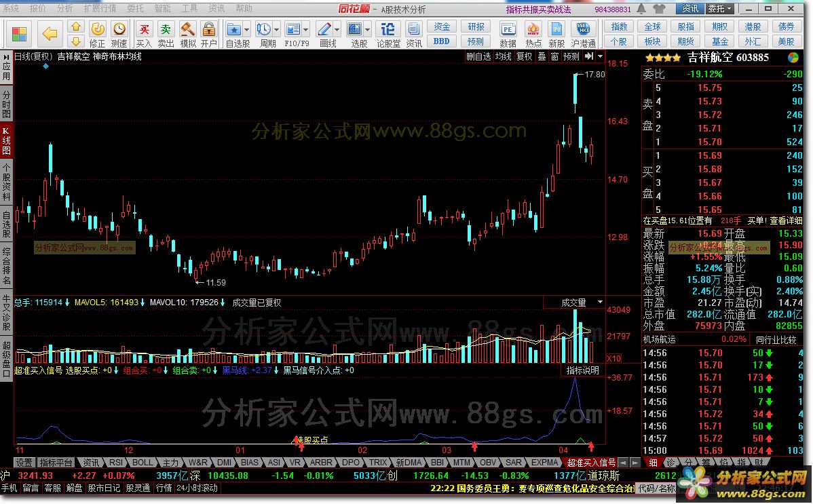Click the shirt skin icon in title bar
The image size is (813, 504).
[x=659, y=9]
